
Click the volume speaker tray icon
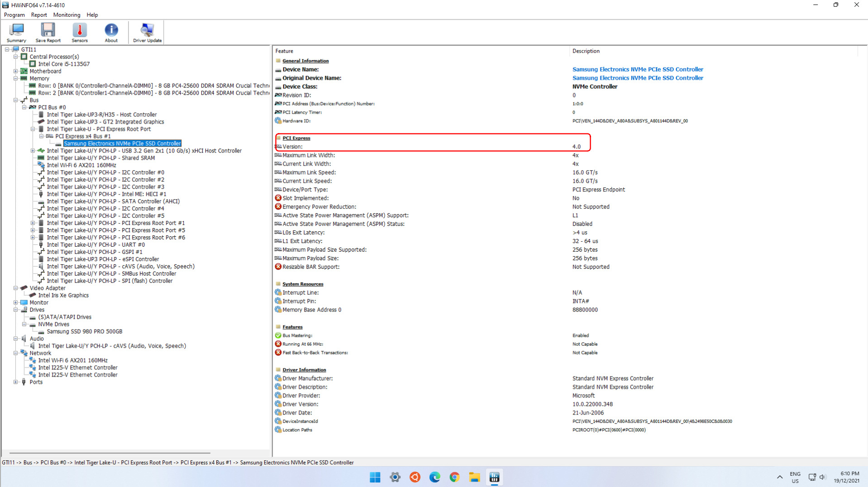tap(823, 477)
